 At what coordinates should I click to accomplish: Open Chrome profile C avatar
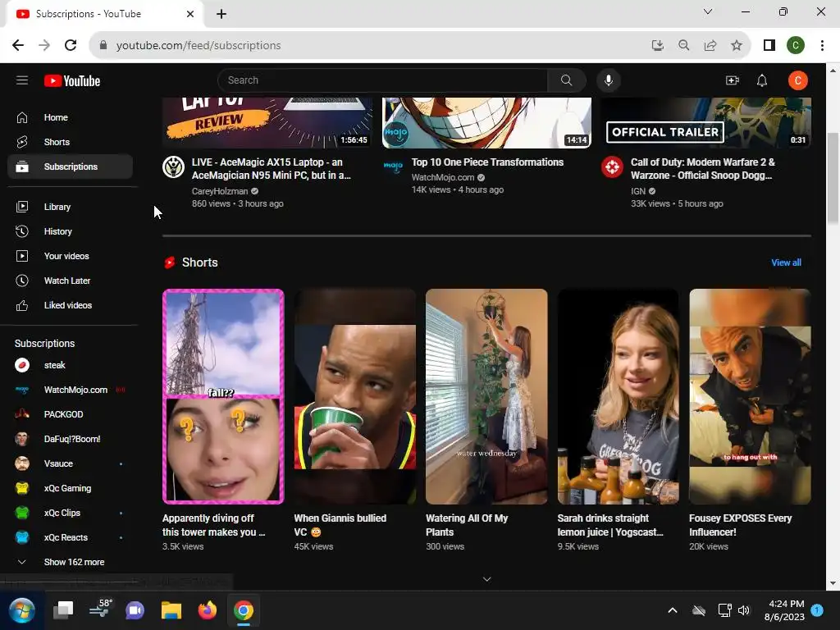pyautogui.click(x=796, y=46)
